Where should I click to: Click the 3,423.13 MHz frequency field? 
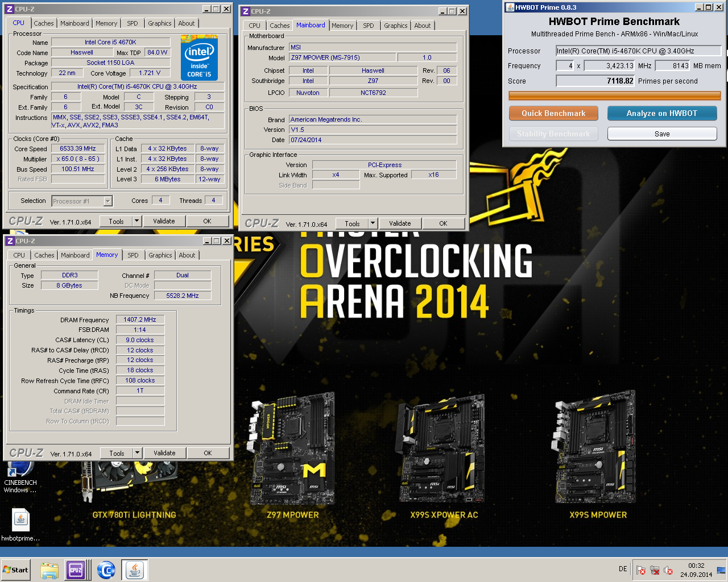click(609, 65)
